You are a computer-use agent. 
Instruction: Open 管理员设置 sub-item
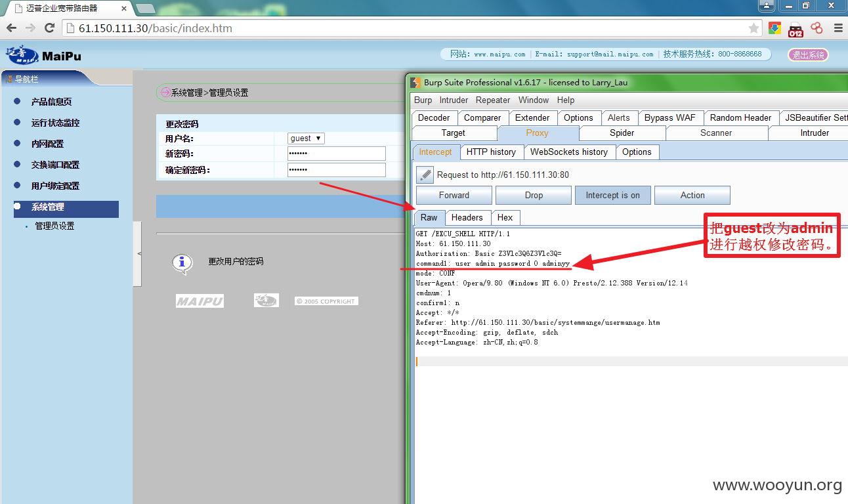click(54, 226)
